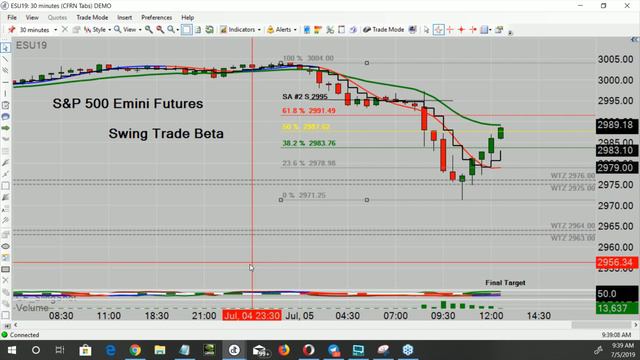
Task: Click the green 13,637 volume value
Action: (617, 308)
